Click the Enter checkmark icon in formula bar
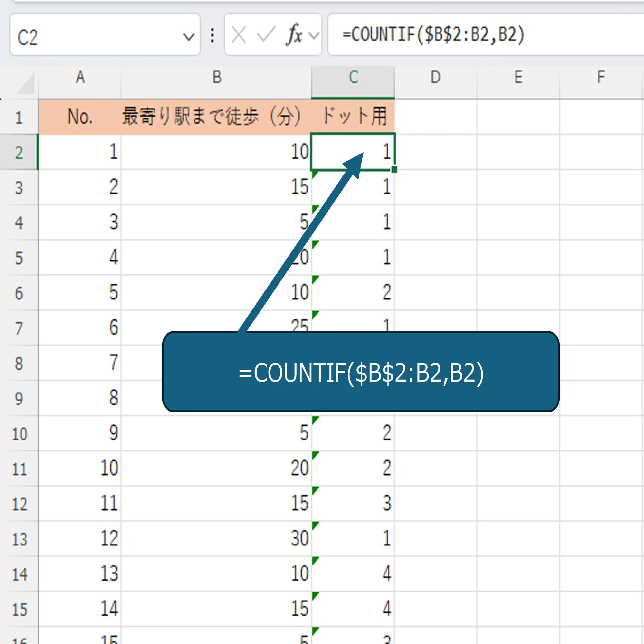Screen dimensions: 644x644 pos(266,35)
